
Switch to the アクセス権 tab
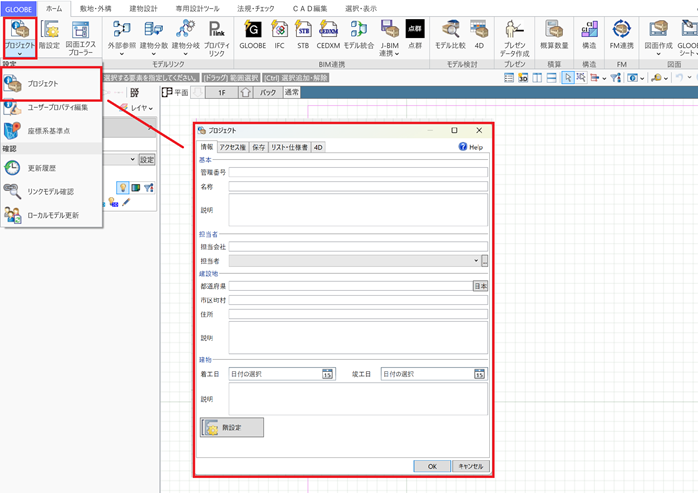232,147
